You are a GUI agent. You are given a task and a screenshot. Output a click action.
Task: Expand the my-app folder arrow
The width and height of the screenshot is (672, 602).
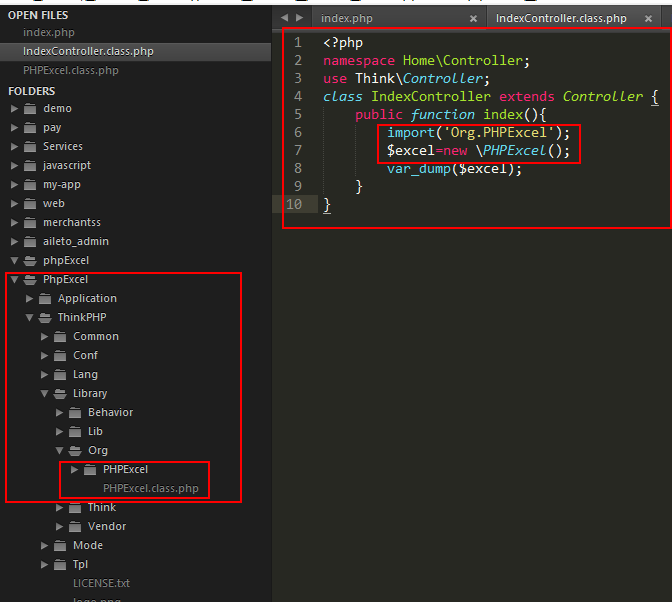point(14,185)
